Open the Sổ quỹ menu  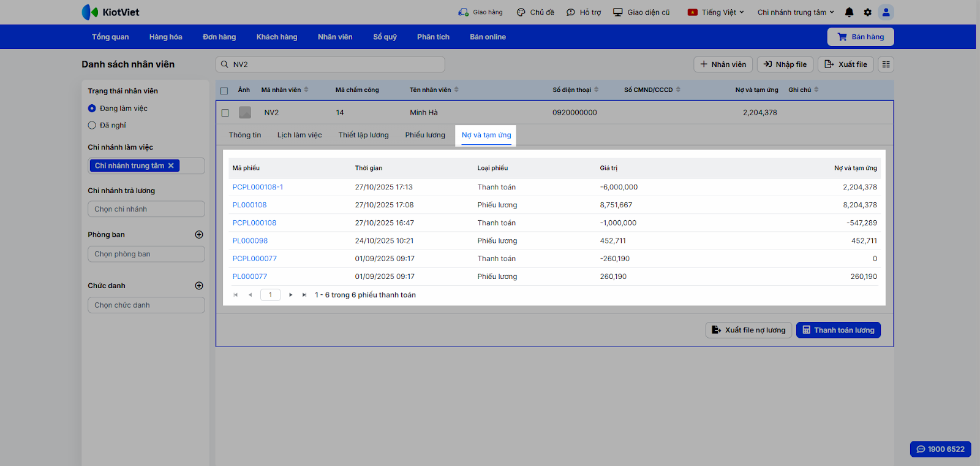click(385, 37)
